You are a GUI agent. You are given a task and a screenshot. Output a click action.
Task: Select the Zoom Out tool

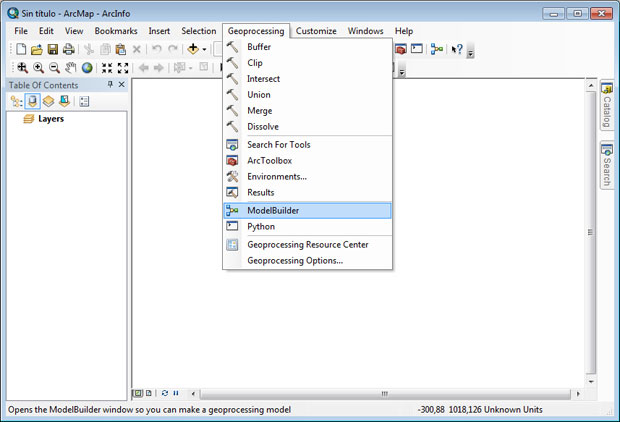click(x=54, y=68)
